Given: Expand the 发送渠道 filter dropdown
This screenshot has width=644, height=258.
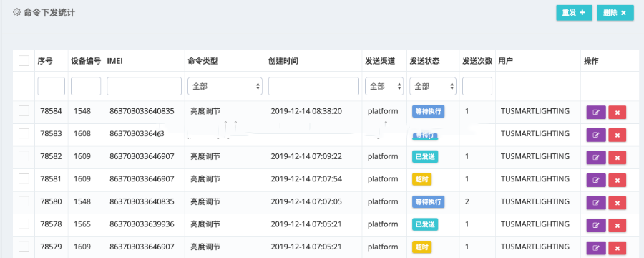Looking at the screenshot, I should click(384, 86).
